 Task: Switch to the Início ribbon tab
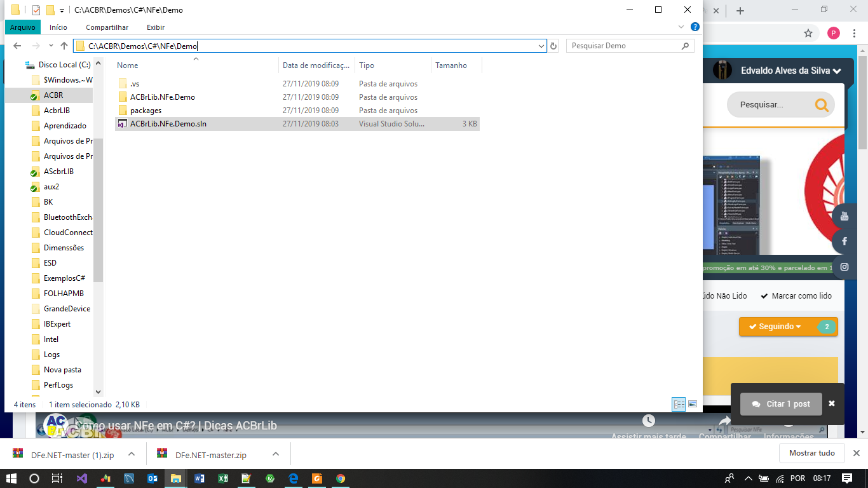pyautogui.click(x=58, y=27)
